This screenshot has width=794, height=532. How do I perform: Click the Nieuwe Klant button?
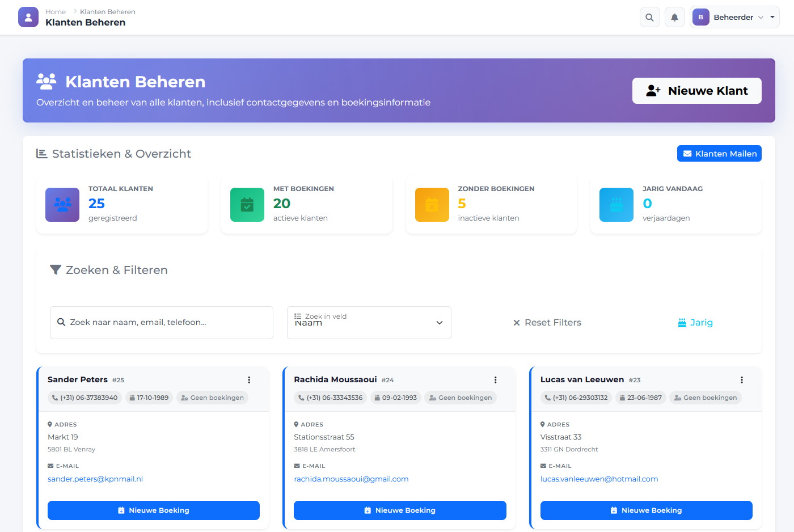point(696,91)
